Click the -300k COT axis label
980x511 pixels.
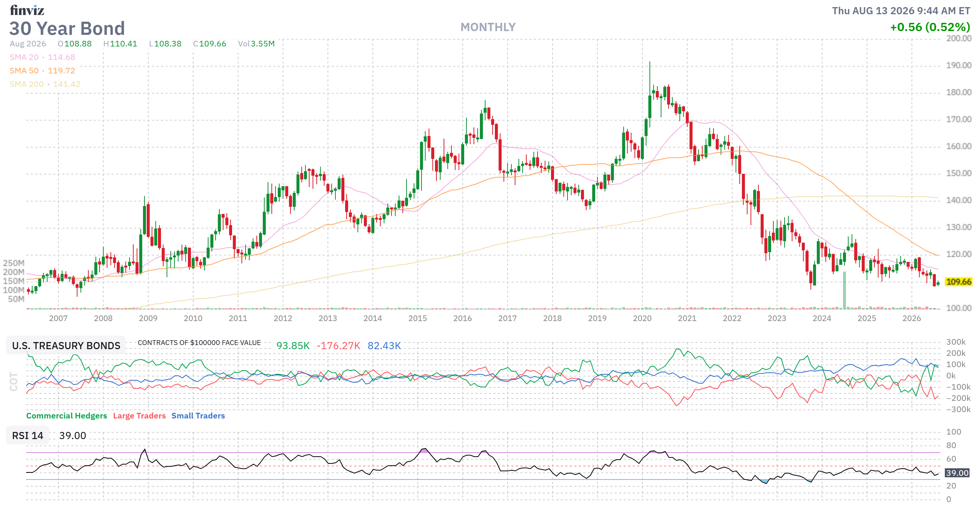pos(958,410)
